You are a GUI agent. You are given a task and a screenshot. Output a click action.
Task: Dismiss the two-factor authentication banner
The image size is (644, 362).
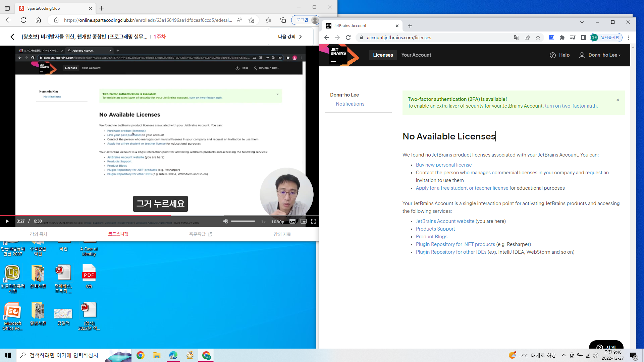point(618,100)
